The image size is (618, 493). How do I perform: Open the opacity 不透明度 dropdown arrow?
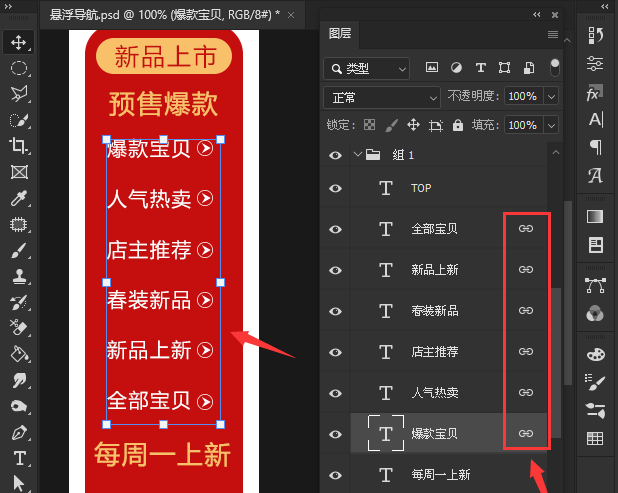coord(551,96)
